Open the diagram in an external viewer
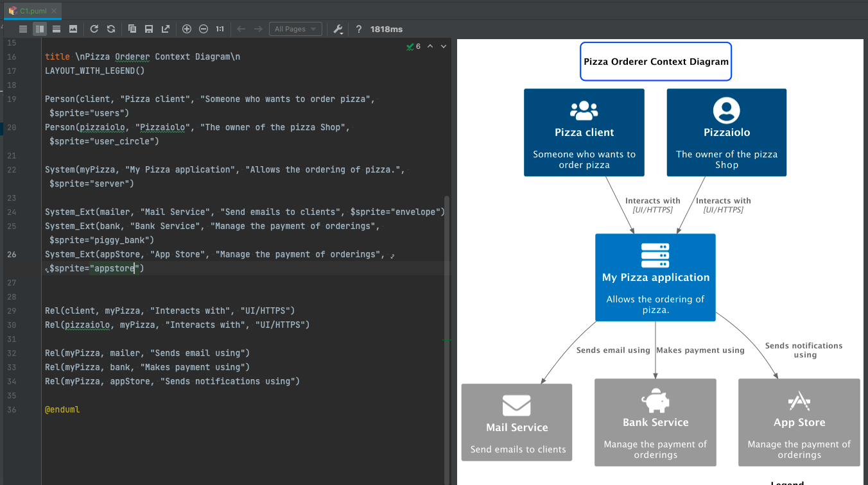The height and width of the screenshot is (485, 868). tap(165, 29)
